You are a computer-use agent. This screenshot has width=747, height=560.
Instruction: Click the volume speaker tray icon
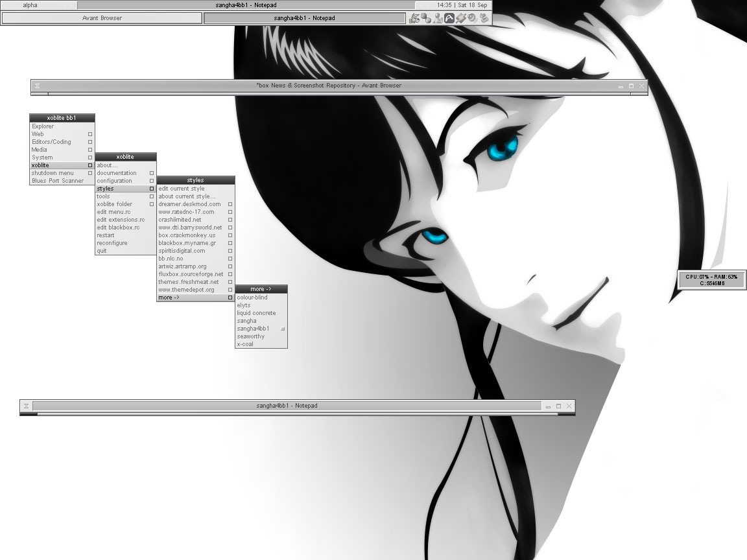pos(472,18)
